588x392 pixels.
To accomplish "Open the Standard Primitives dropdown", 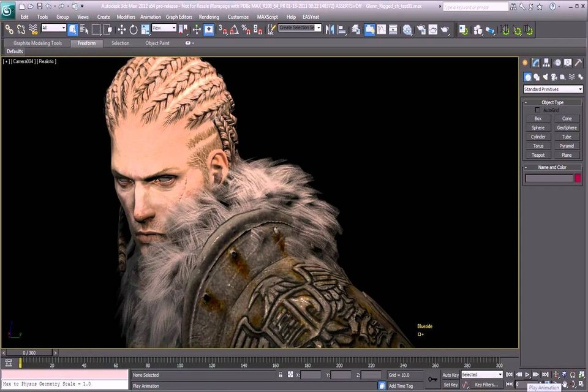I will click(551, 89).
